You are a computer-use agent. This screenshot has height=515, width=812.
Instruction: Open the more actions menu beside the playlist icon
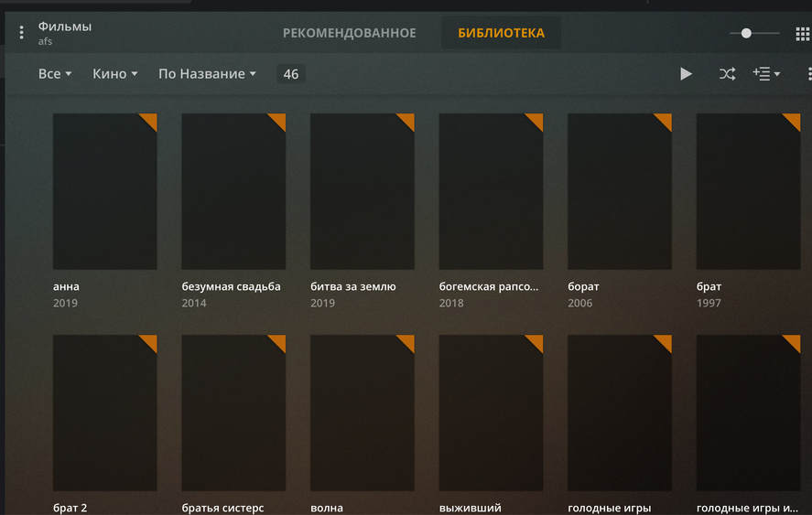(809, 74)
